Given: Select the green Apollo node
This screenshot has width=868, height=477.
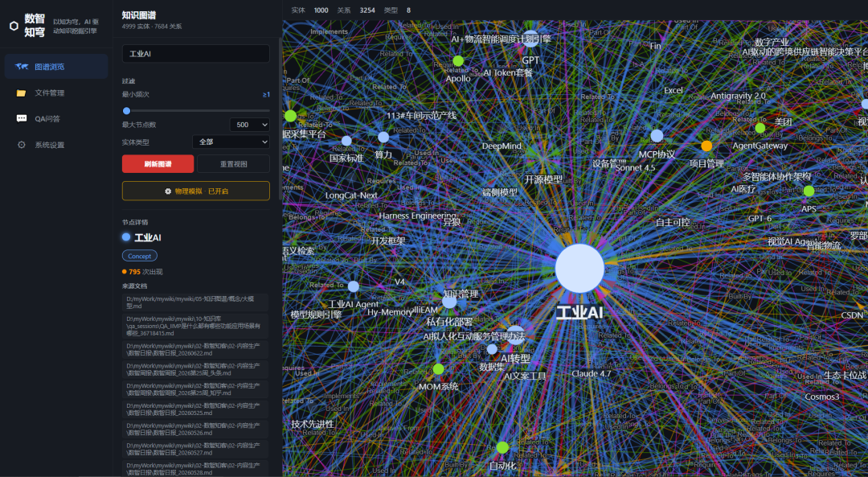Looking at the screenshot, I should (x=458, y=61).
